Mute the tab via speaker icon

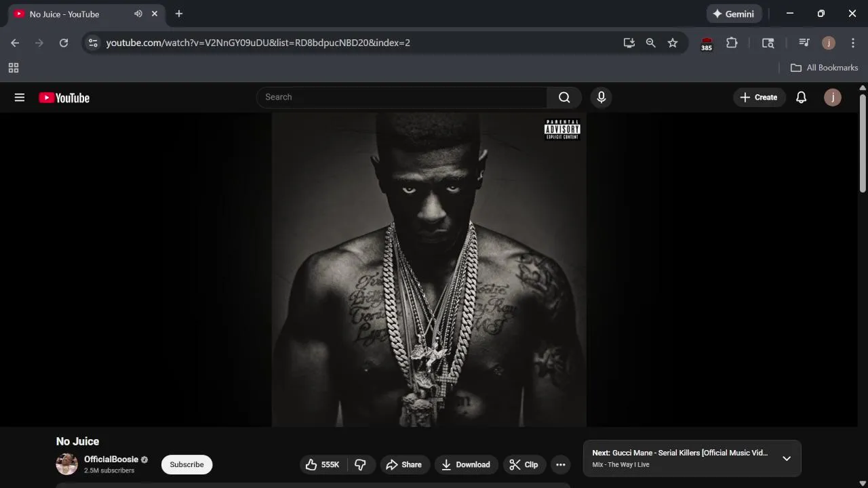[138, 14]
